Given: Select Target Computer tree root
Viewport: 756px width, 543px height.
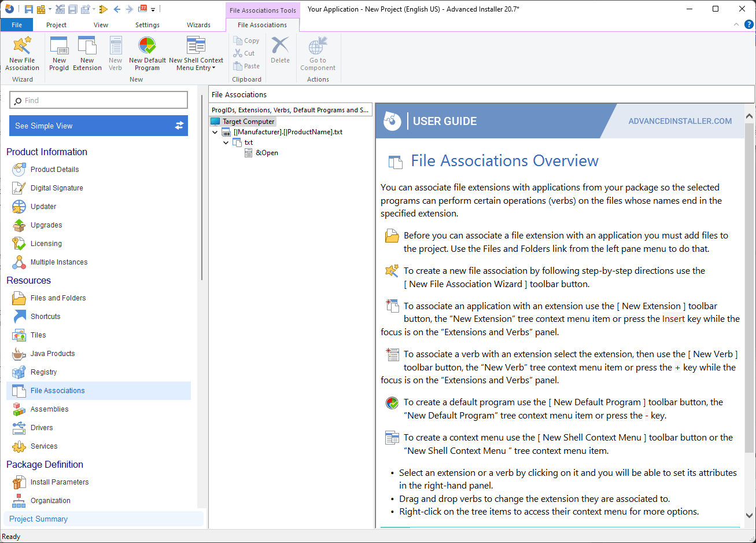Looking at the screenshot, I should coord(248,122).
